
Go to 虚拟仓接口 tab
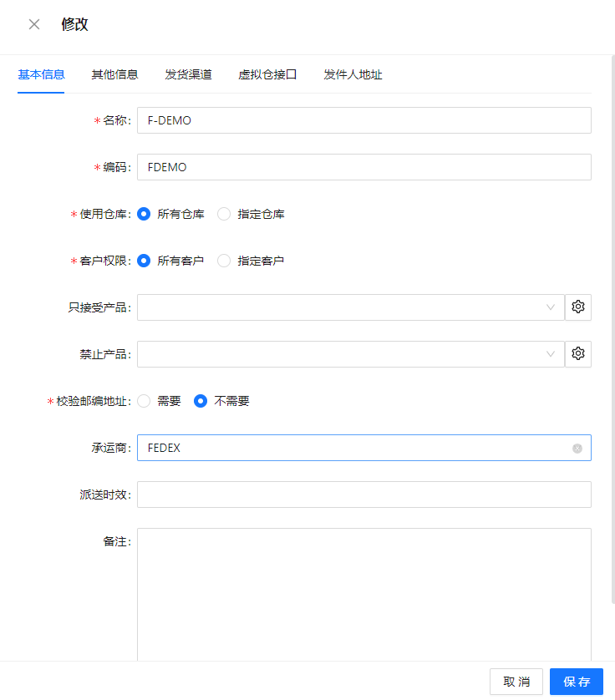[x=267, y=74]
